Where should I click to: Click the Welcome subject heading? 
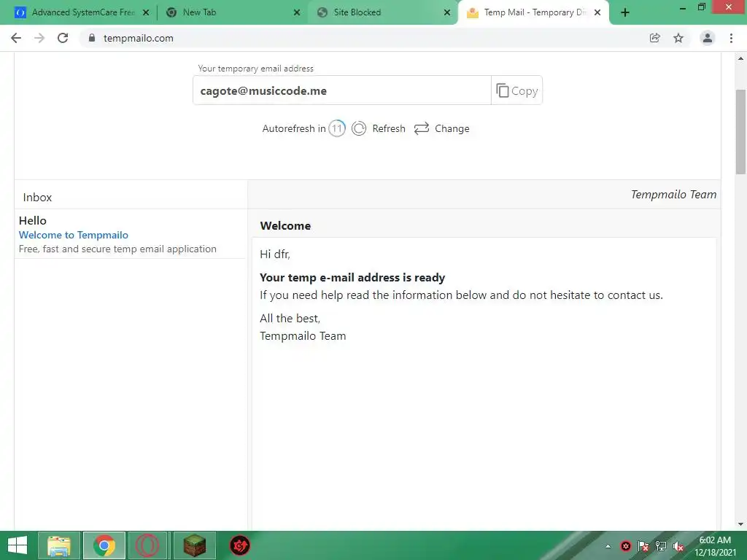285,226
